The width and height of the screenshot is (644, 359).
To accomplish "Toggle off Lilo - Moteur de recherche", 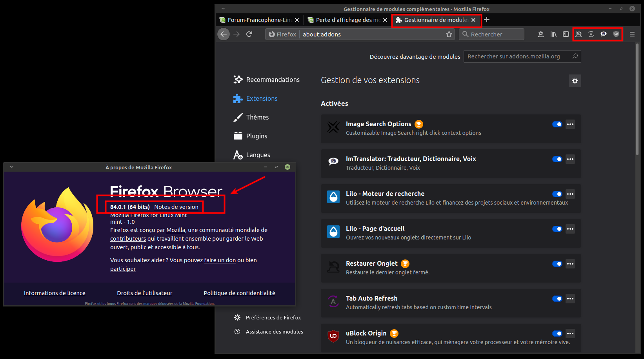I will click(557, 194).
